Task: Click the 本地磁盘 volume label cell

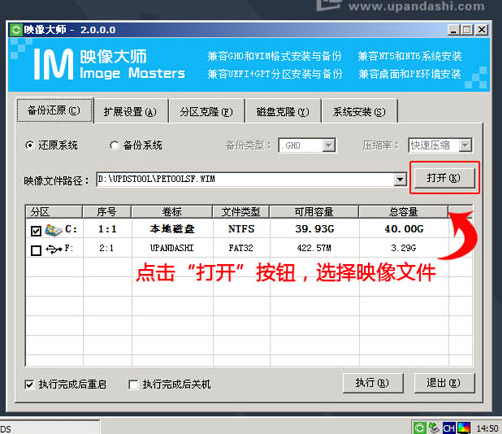Action: 172,229
